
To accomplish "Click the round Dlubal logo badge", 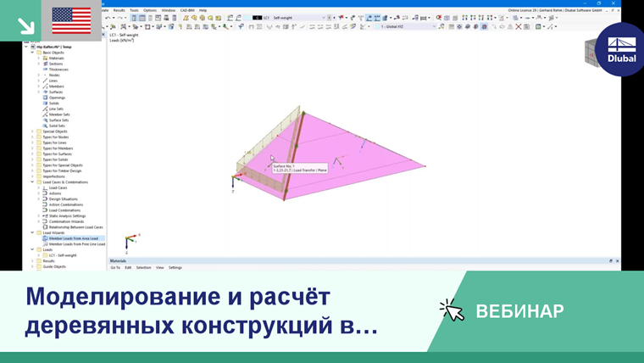I will click(x=621, y=49).
